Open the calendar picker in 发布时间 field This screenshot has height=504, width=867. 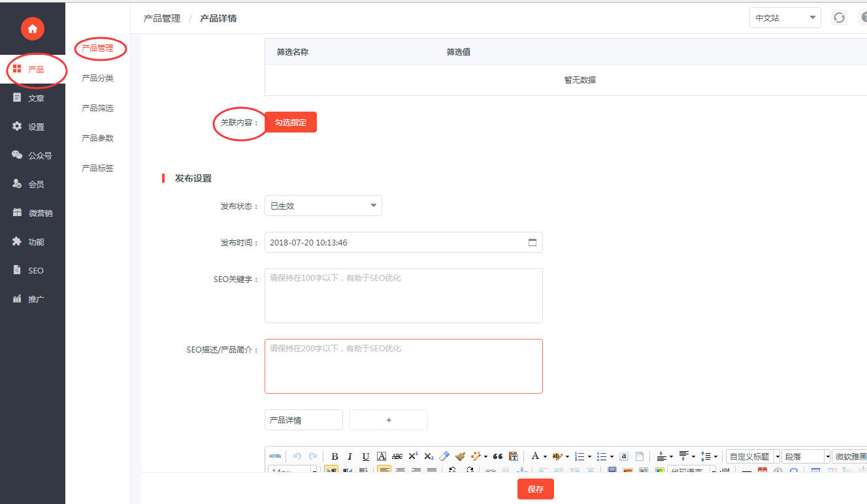click(532, 242)
